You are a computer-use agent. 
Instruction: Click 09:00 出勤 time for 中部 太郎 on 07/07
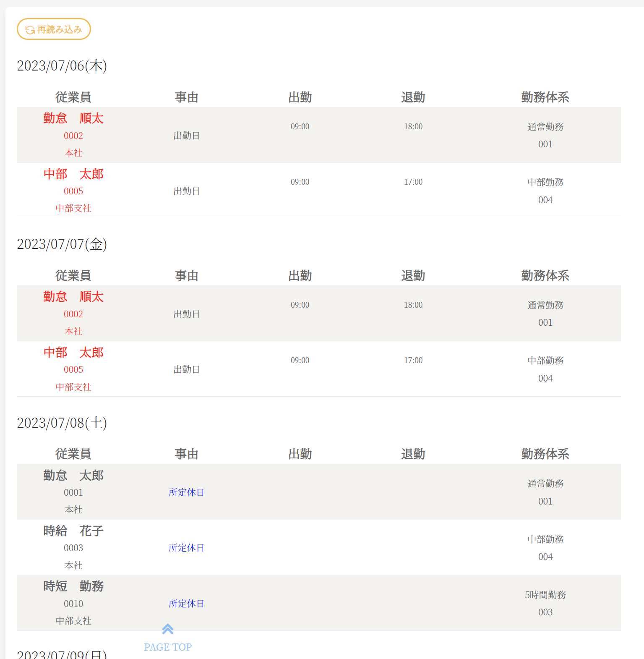coord(300,360)
